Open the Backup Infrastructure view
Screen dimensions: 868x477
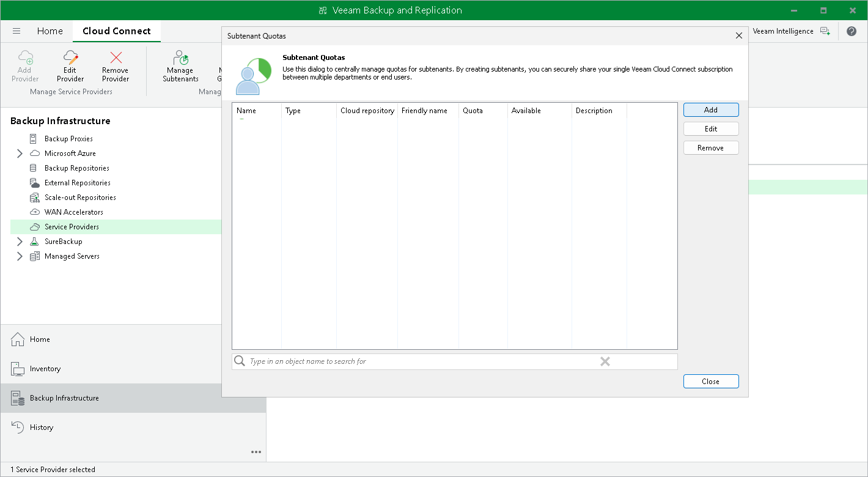[x=133, y=398]
